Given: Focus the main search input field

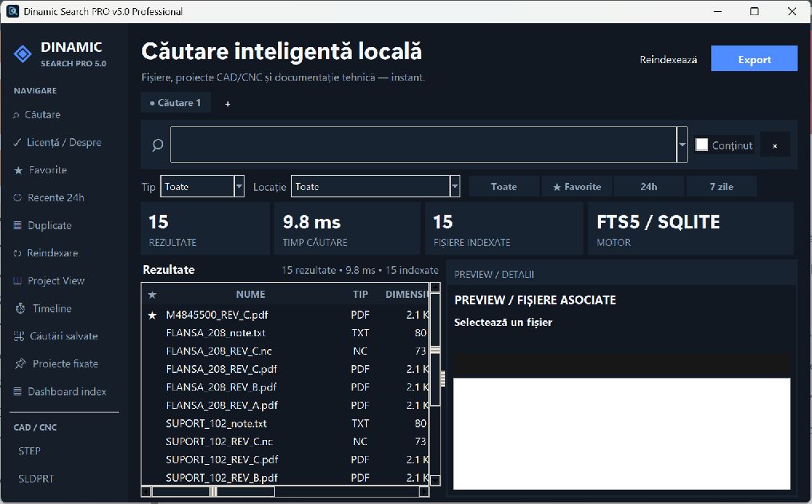Looking at the screenshot, I should point(423,145).
